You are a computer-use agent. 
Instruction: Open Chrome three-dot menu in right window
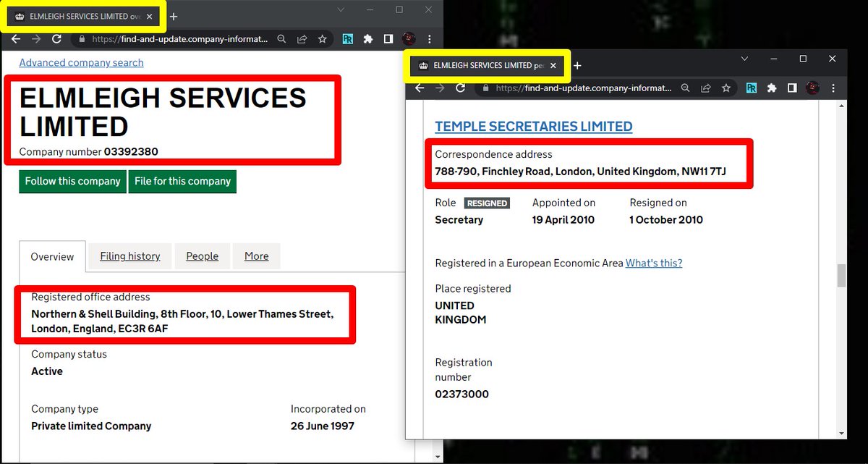tap(833, 88)
